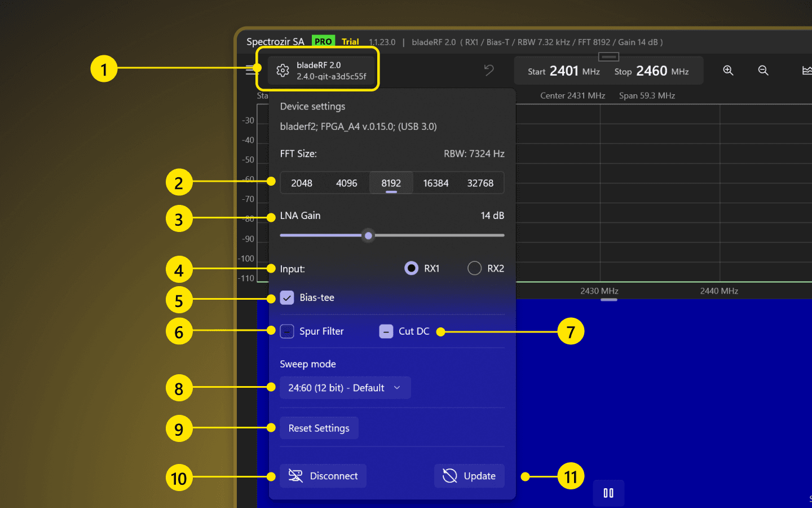Screen dimensions: 812x508
Task: Edit the Start frequency 2401 field
Action: (x=564, y=71)
